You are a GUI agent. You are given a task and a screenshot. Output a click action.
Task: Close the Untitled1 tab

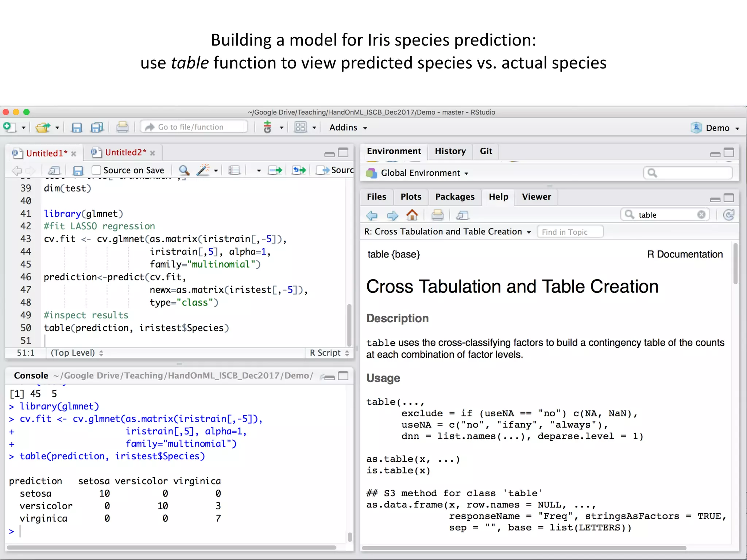point(74,154)
